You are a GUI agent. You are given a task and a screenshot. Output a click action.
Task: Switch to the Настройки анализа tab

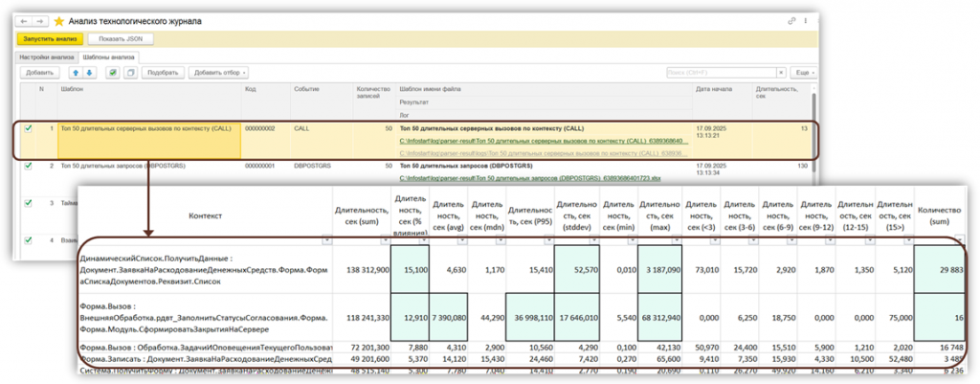click(49, 56)
